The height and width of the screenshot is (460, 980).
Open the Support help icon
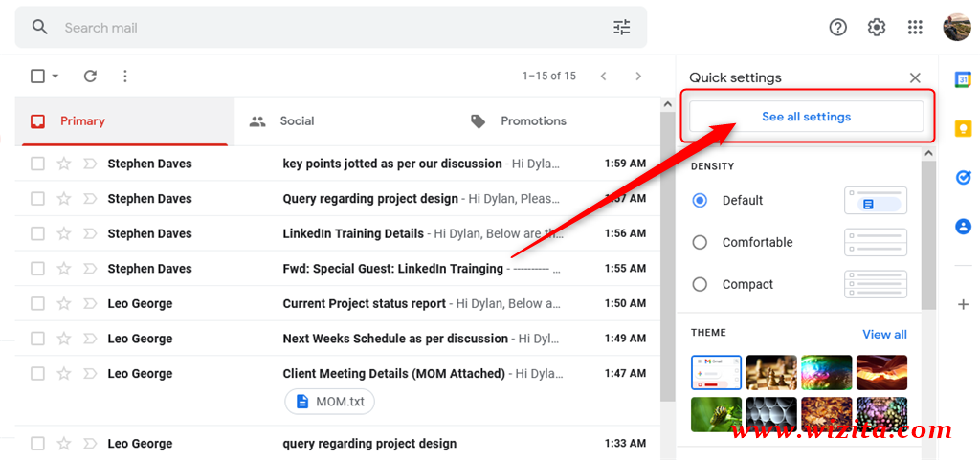(837, 28)
